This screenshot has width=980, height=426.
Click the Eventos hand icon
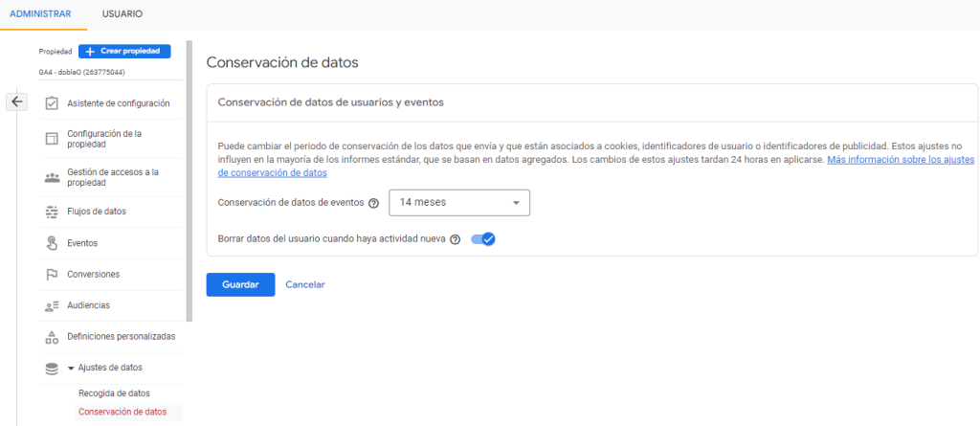coord(52,243)
